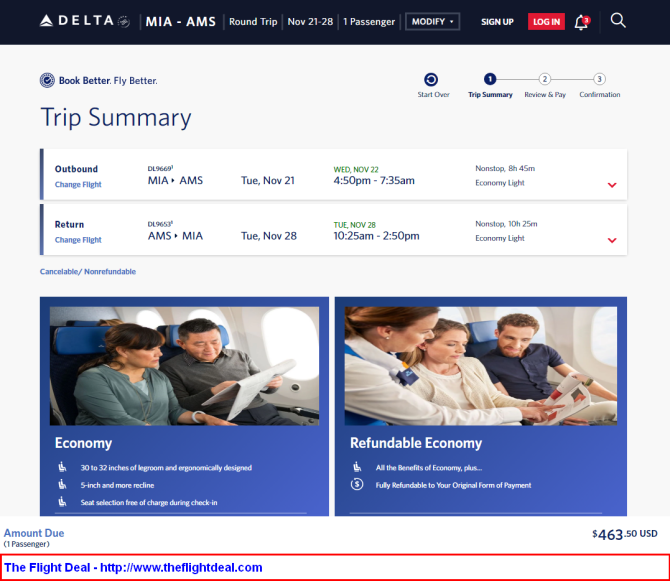This screenshot has height=581, width=670.
Task: Click Economy Light in Outbound row
Action: pos(500,183)
